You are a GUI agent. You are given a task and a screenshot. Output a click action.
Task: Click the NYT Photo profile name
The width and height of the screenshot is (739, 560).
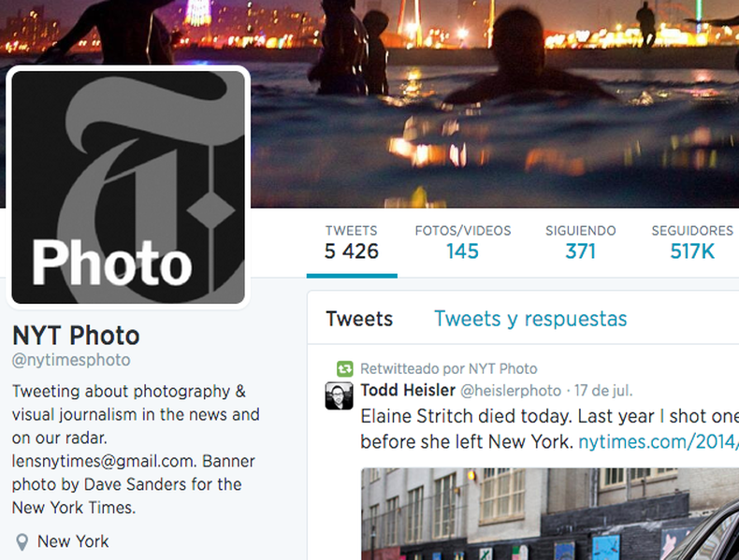coord(76,336)
